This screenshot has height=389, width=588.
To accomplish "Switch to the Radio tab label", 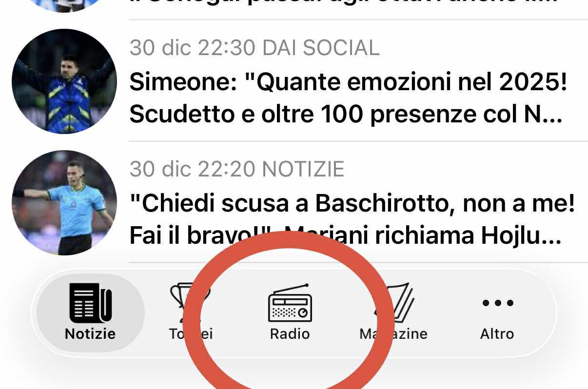I will [x=290, y=334].
